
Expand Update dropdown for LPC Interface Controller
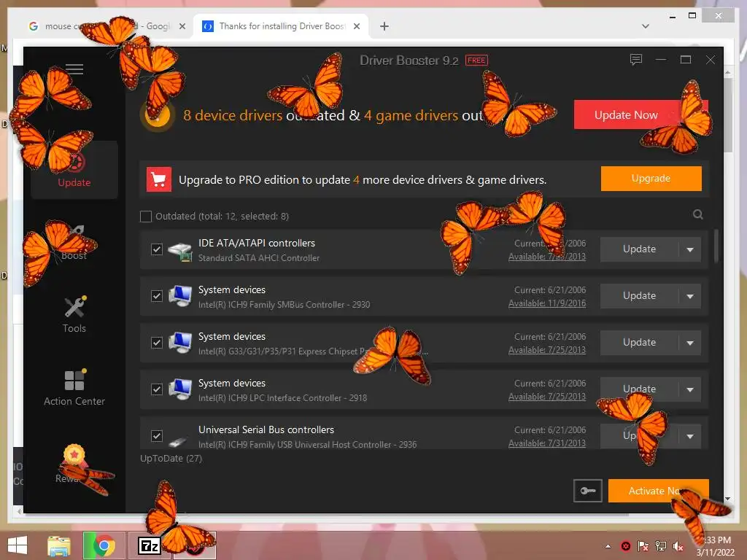(x=690, y=389)
